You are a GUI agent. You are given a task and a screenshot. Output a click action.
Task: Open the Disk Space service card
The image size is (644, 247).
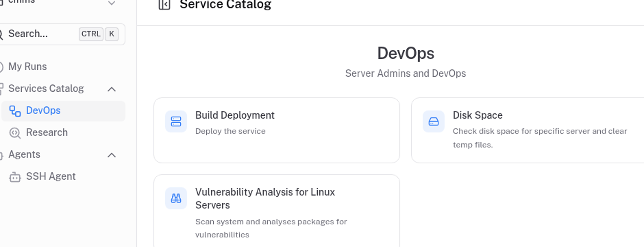click(528, 130)
